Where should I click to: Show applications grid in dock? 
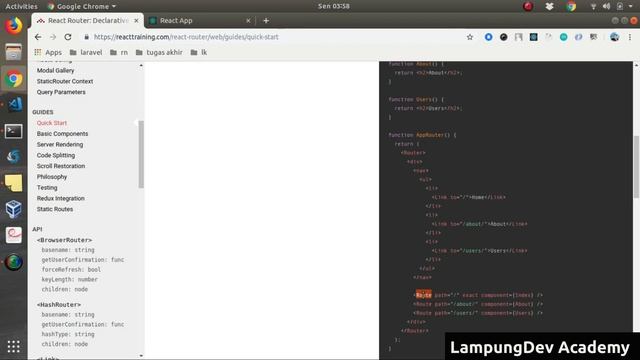13,347
